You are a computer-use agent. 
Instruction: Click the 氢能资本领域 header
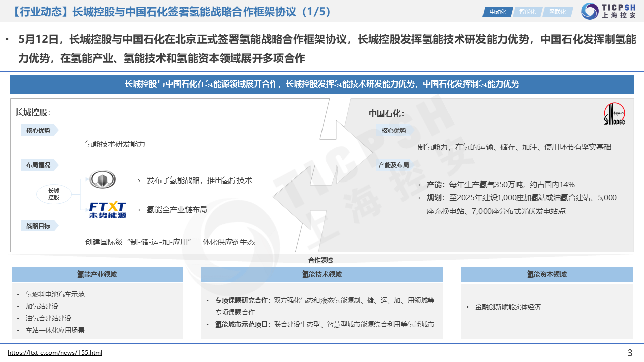pyautogui.click(x=547, y=274)
